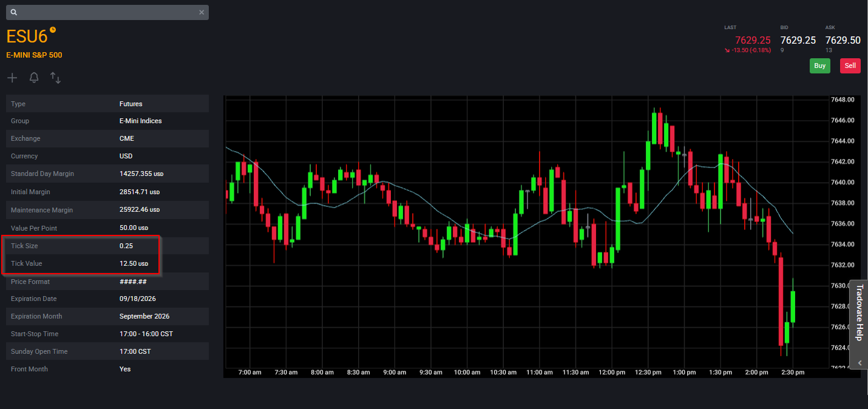Click the green Buy button

820,66
